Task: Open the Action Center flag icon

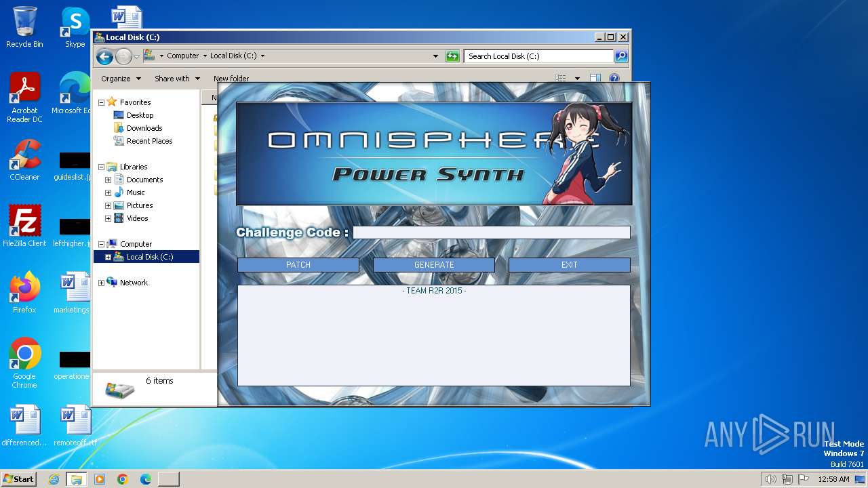Action: tap(804, 479)
